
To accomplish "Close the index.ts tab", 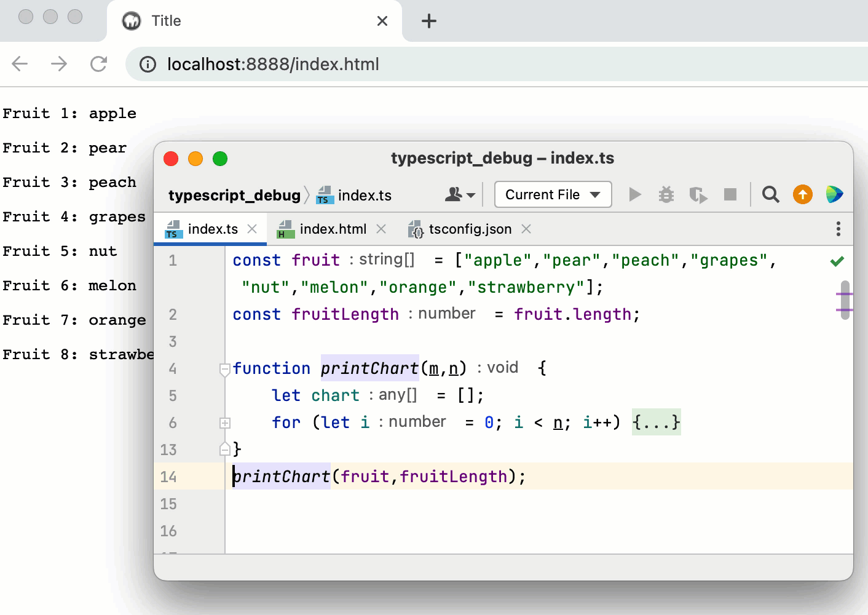I will pyautogui.click(x=252, y=229).
